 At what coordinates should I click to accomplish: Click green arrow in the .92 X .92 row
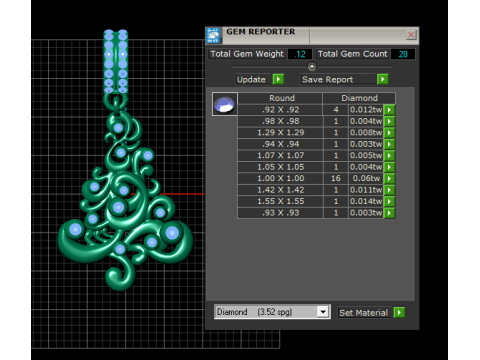[x=389, y=110]
